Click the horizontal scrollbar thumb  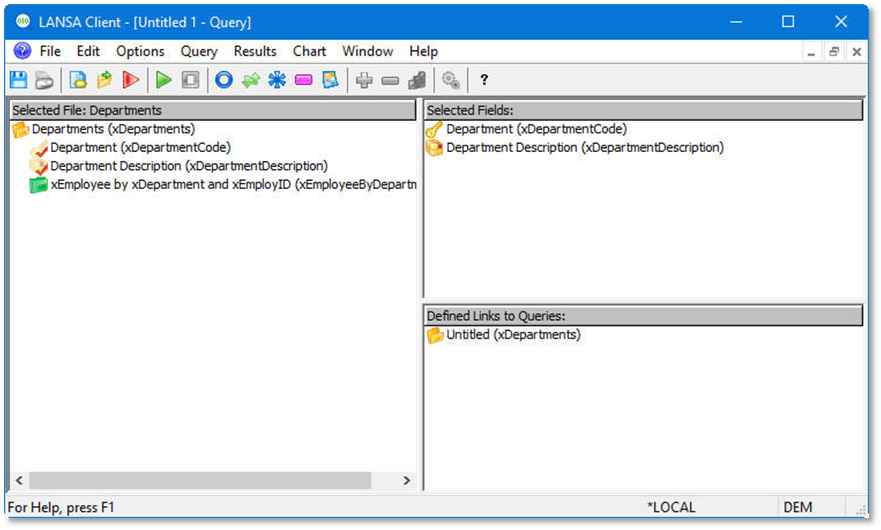(201, 481)
